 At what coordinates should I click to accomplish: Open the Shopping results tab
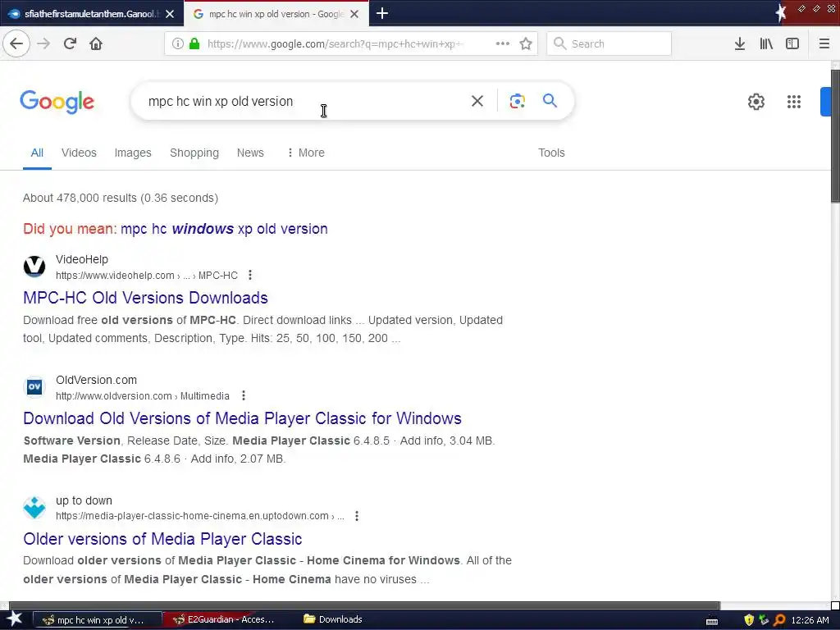point(194,153)
